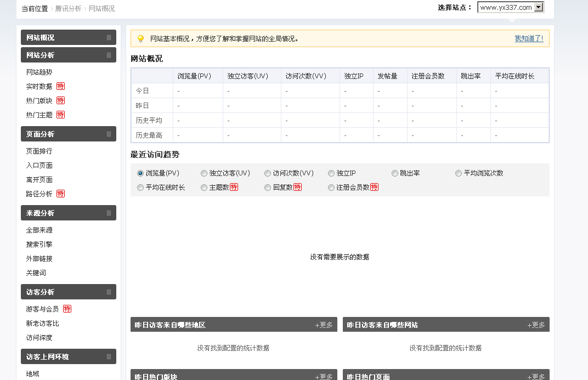Click the 今日 row label
Screen dimensions: 588x380
click(x=142, y=90)
